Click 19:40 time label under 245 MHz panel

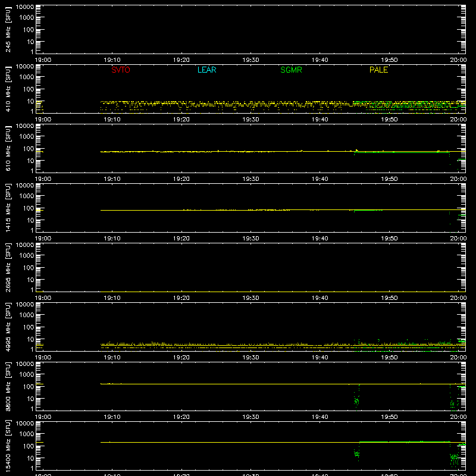point(320,60)
